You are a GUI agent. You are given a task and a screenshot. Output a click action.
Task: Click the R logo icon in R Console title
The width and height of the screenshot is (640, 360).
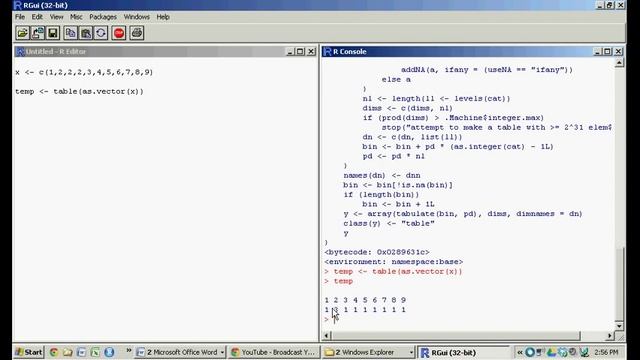[327, 51]
